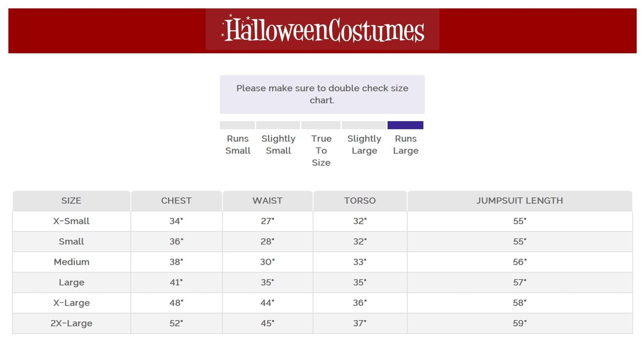The width and height of the screenshot is (644, 346).
Task: Click the double check size chart notice
Action: (322, 94)
